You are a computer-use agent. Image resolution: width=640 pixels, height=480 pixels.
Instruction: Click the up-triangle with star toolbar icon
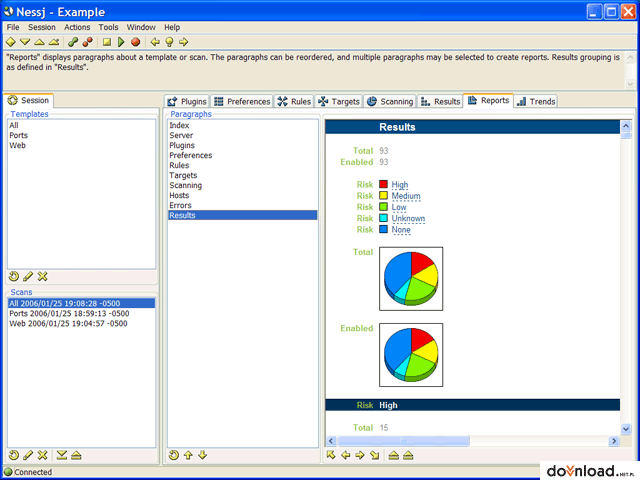pos(54,42)
